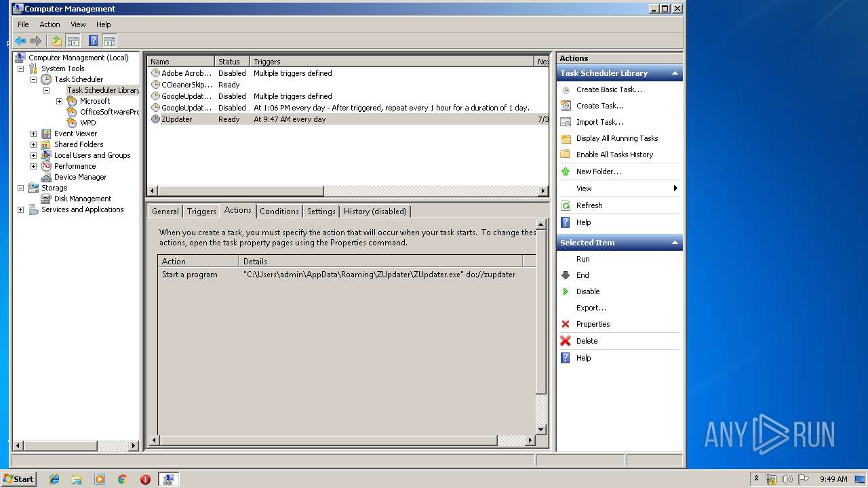The height and width of the screenshot is (488, 868).
Task: Collapse the Task Scheduler node
Action: point(33,79)
